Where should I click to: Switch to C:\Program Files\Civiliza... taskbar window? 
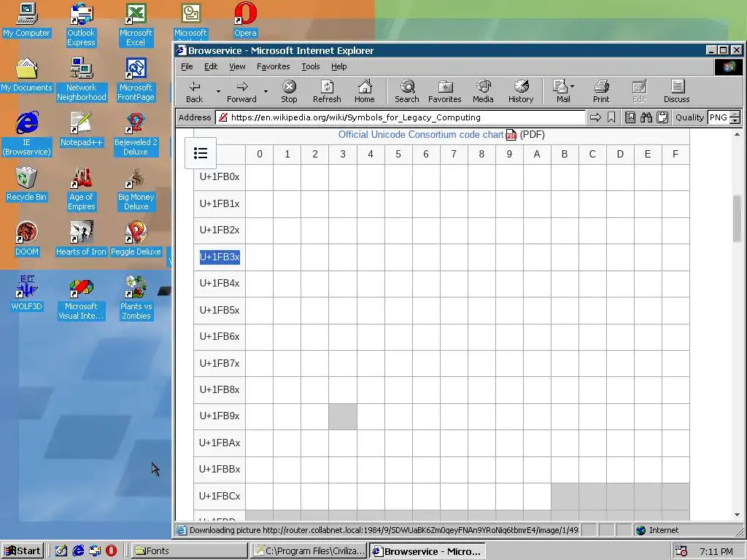click(x=309, y=551)
